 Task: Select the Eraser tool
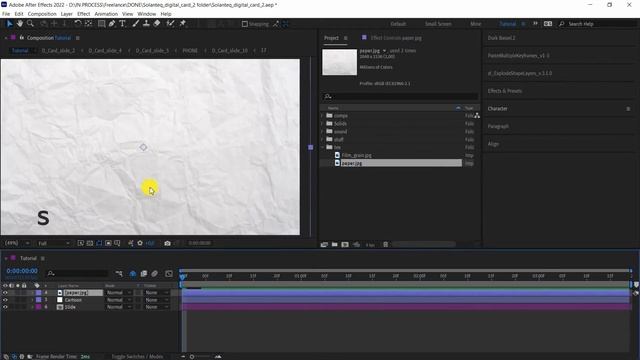point(157,24)
